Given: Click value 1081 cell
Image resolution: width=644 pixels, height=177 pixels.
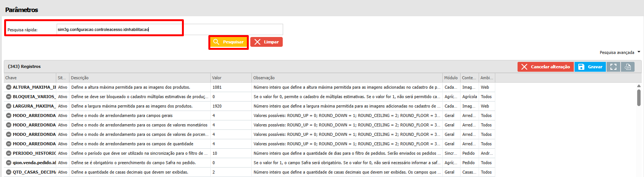Looking at the screenshot, I should pyautogui.click(x=231, y=87).
